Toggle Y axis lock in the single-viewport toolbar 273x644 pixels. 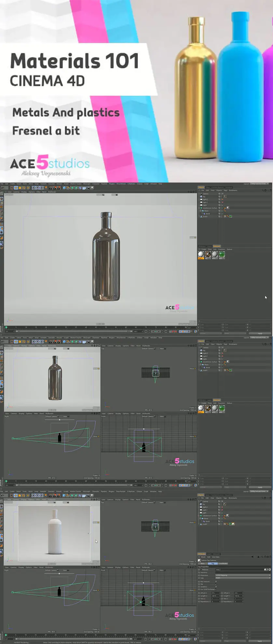[37, 188]
